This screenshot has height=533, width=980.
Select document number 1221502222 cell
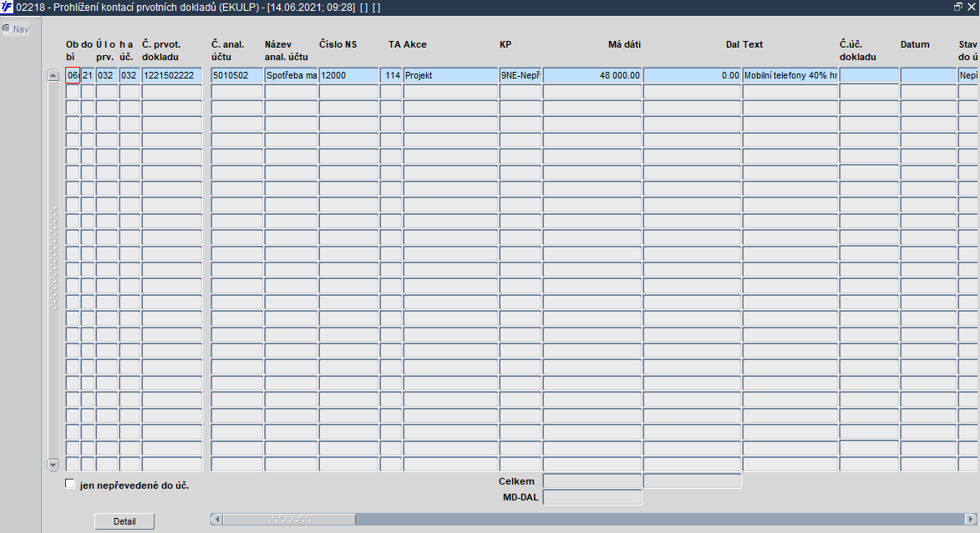[x=172, y=75]
